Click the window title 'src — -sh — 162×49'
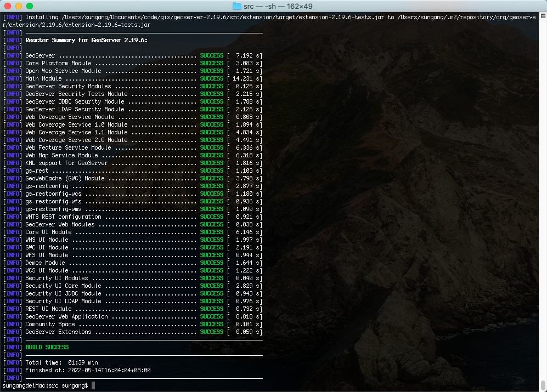Viewport: 547px width, 392px height. click(279, 6)
